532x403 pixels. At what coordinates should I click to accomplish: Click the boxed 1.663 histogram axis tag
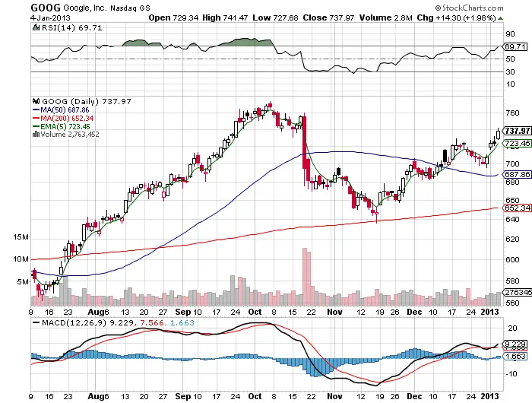click(x=516, y=356)
